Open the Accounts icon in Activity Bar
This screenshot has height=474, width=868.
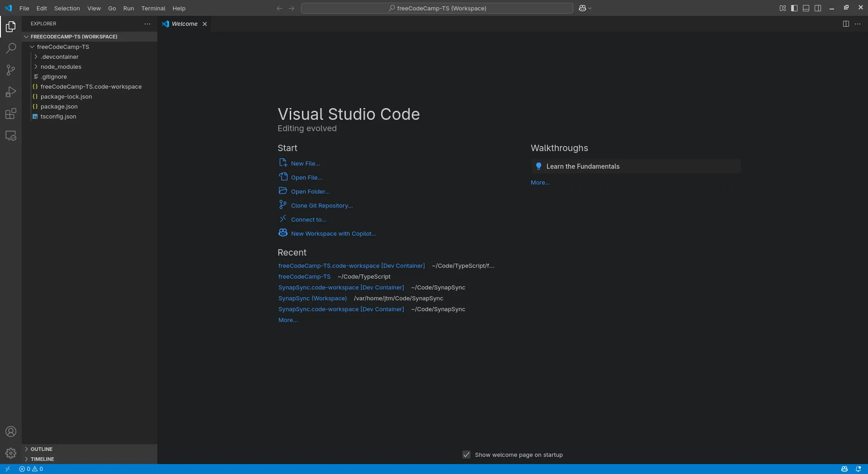pyautogui.click(x=10, y=431)
